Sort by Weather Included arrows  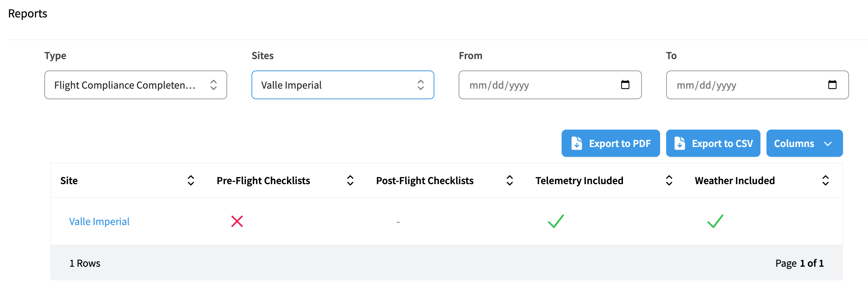click(826, 180)
